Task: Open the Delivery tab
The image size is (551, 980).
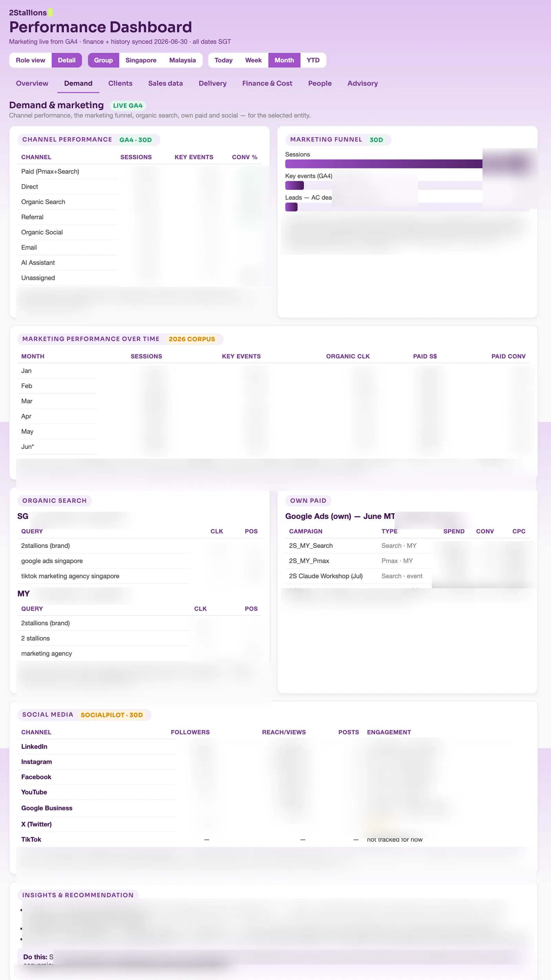Action: (x=212, y=83)
